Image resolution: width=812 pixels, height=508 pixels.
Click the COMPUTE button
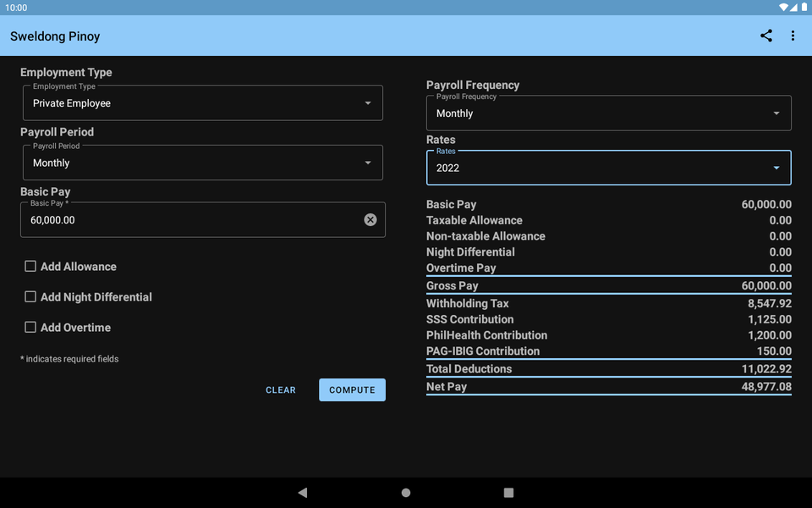coord(352,389)
